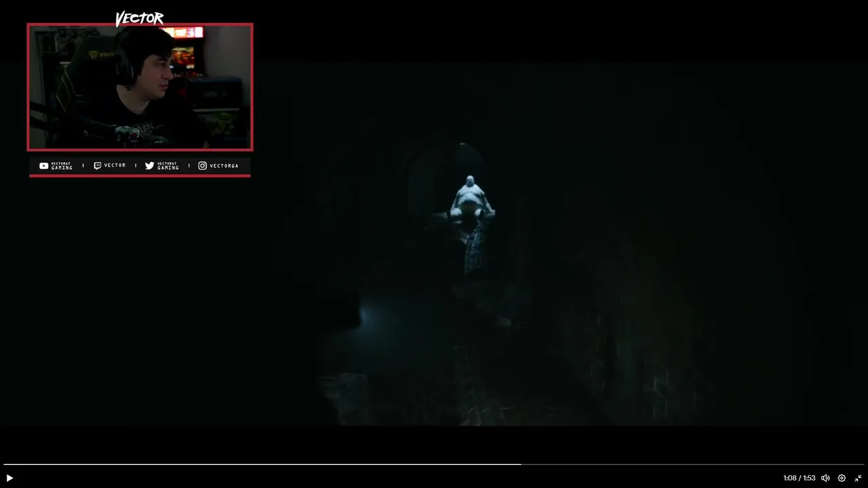The width and height of the screenshot is (868, 488).
Task: Click the streamer webcam overlay
Action: [x=140, y=87]
